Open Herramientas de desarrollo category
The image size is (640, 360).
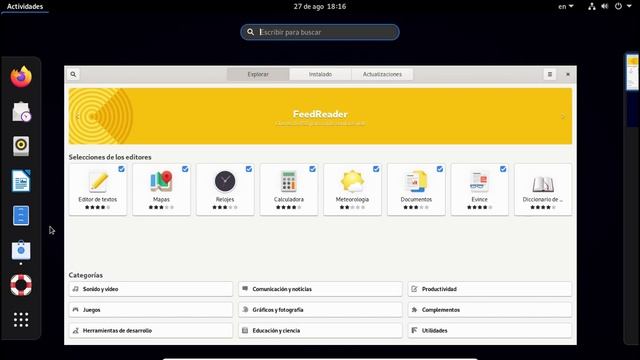[x=151, y=331]
